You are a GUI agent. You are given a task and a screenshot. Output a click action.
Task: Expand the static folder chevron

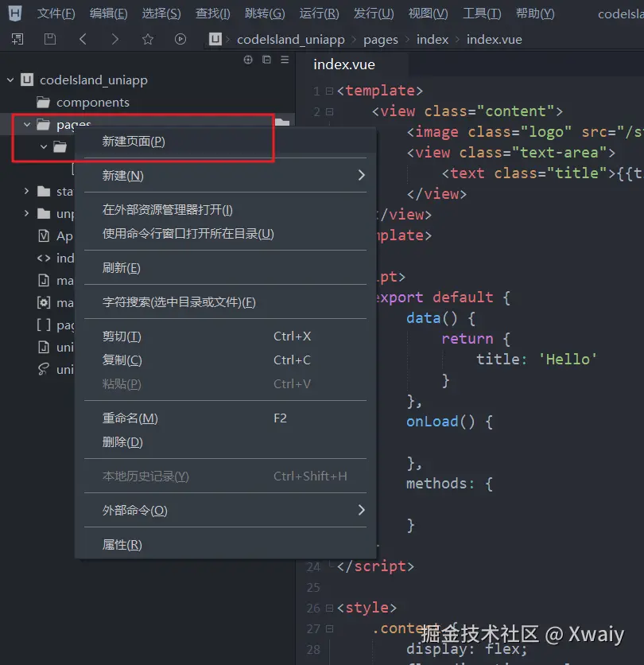click(27, 191)
